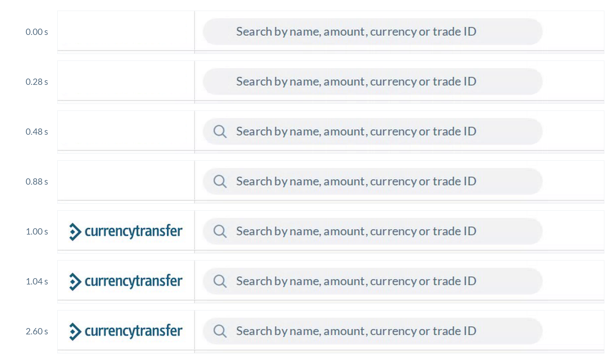Select the search box text in the 0.88 s frame
Image resolution: width=615 pixels, height=364 pixels.
click(x=356, y=181)
